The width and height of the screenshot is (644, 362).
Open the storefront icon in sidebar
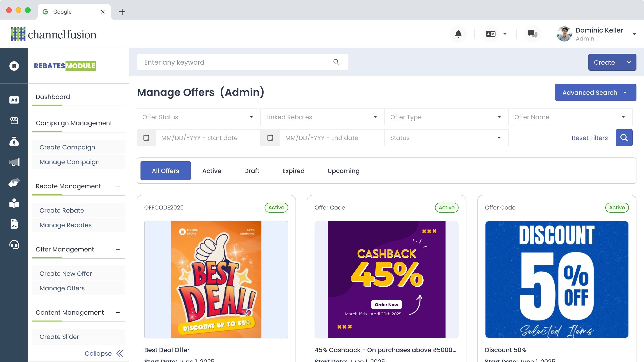[x=14, y=121]
